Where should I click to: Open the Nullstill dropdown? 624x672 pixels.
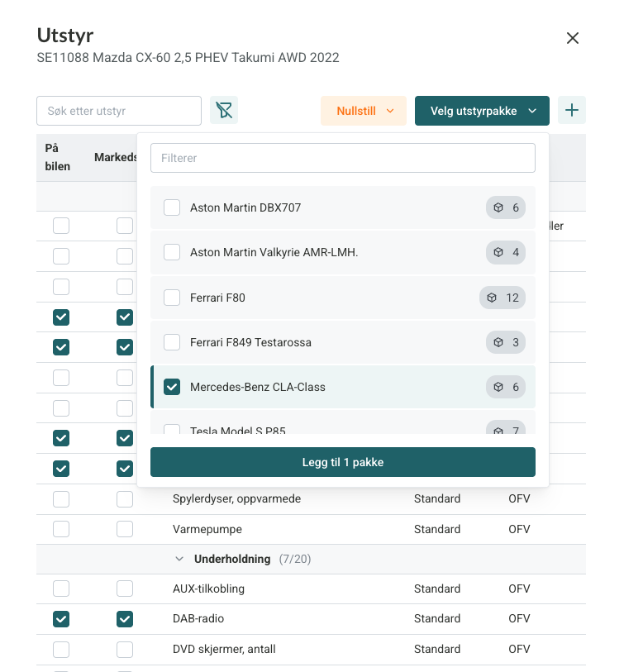tap(364, 111)
